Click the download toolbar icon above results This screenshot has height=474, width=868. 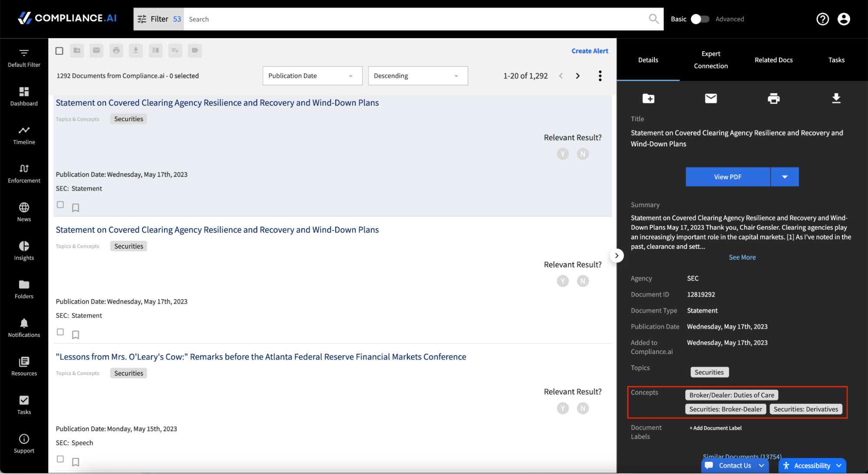coord(136,50)
